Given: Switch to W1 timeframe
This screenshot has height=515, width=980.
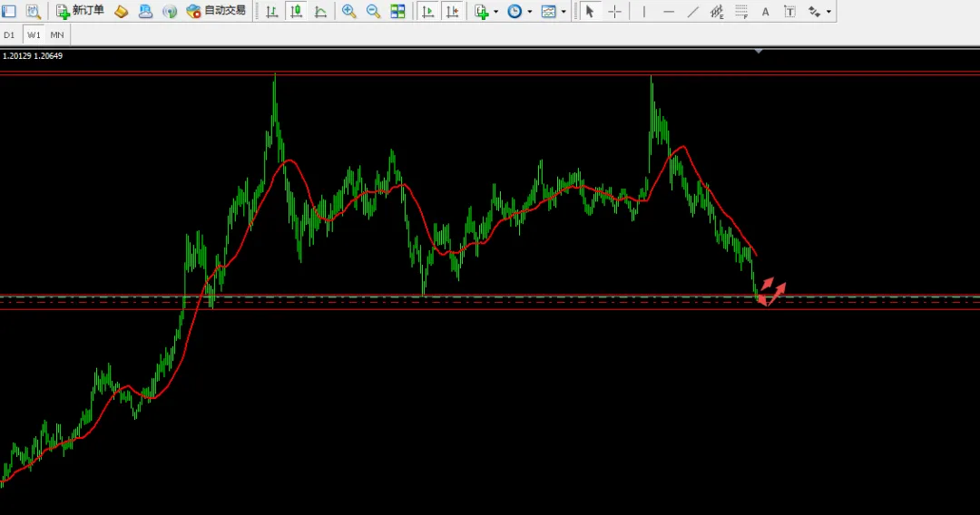Looking at the screenshot, I should click(34, 35).
